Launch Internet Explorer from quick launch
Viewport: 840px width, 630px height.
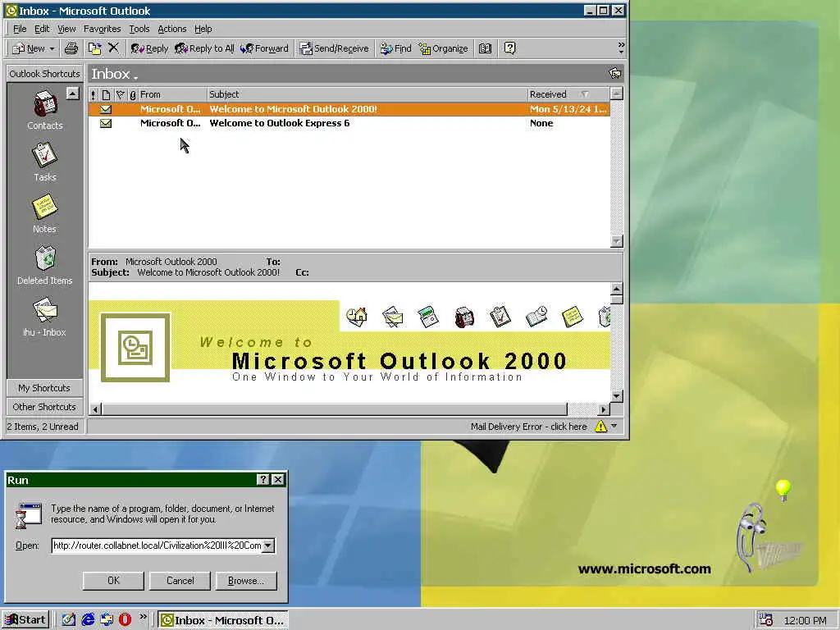point(88,620)
